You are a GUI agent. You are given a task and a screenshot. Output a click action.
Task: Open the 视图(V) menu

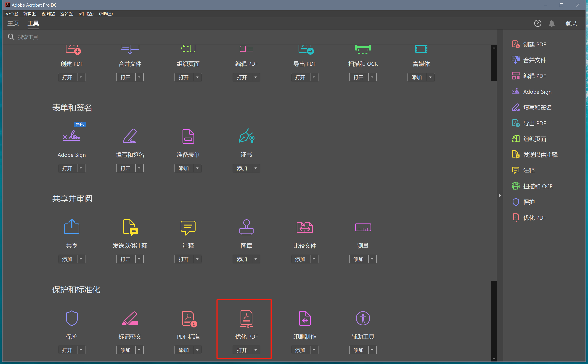48,14
